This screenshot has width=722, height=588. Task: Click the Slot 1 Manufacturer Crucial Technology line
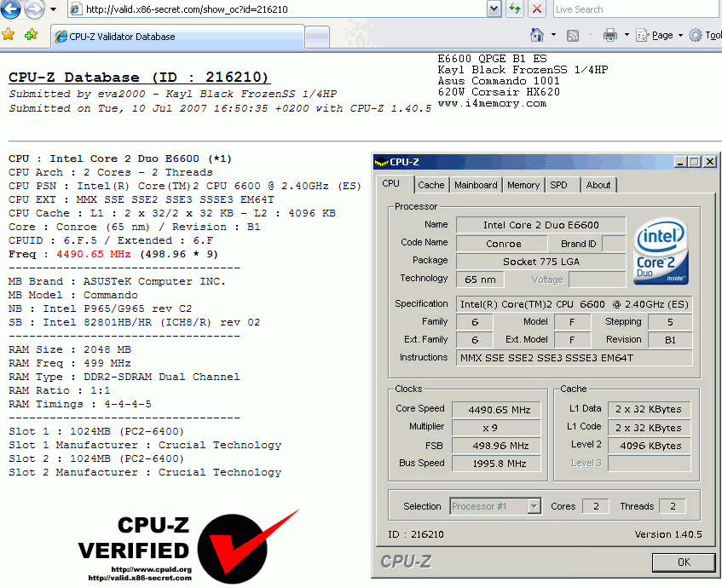(x=145, y=445)
